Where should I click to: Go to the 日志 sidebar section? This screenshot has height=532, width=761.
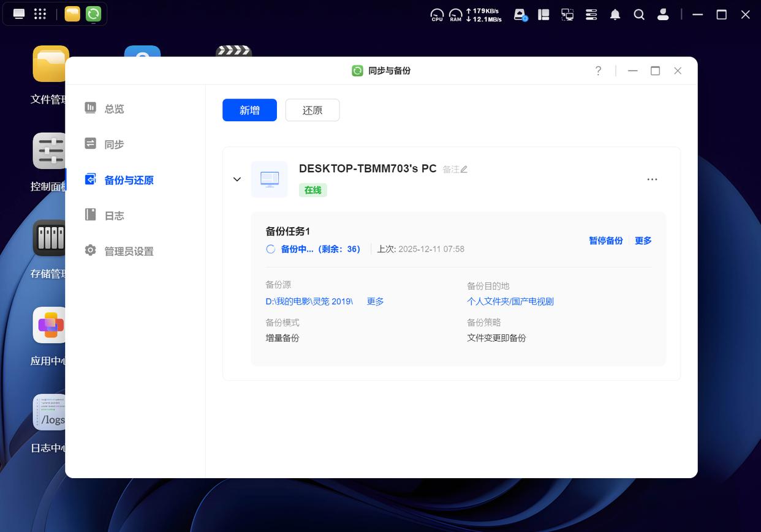(114, 215)
